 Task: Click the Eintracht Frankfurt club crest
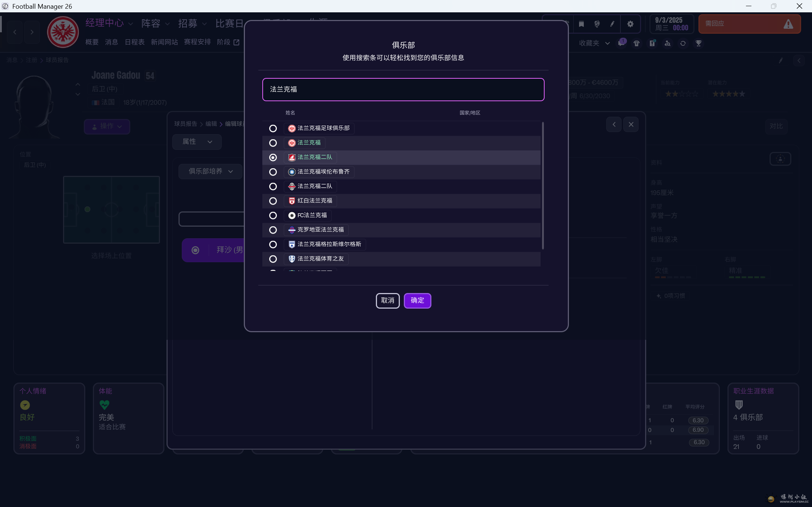point(63,32)
